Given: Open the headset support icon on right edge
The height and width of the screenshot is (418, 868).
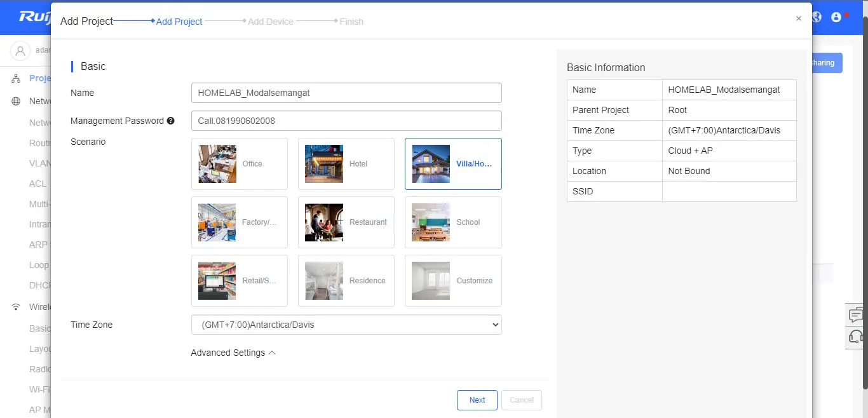Looking at the screenshot, I should (x=857, y=336).
